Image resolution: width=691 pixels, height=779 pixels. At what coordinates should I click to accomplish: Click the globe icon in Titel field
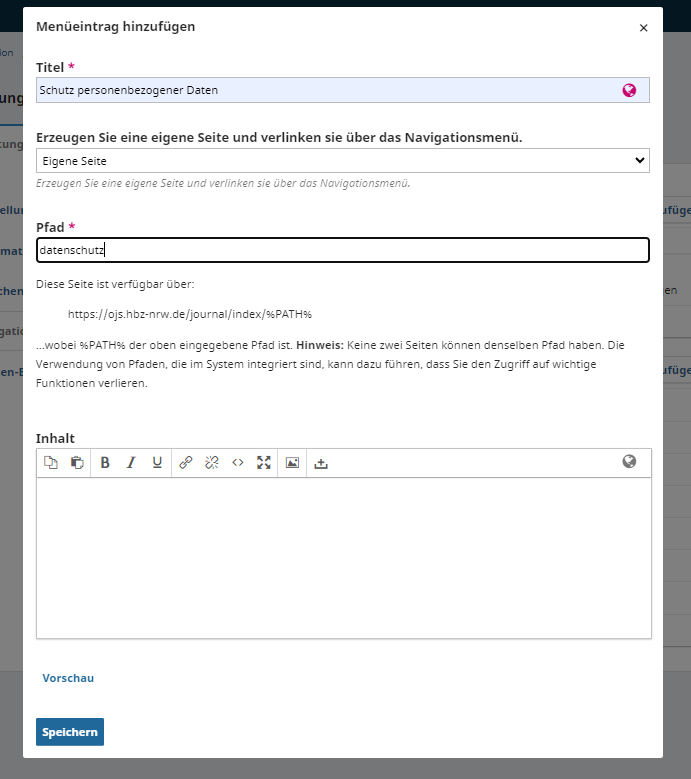coord(629,90)
